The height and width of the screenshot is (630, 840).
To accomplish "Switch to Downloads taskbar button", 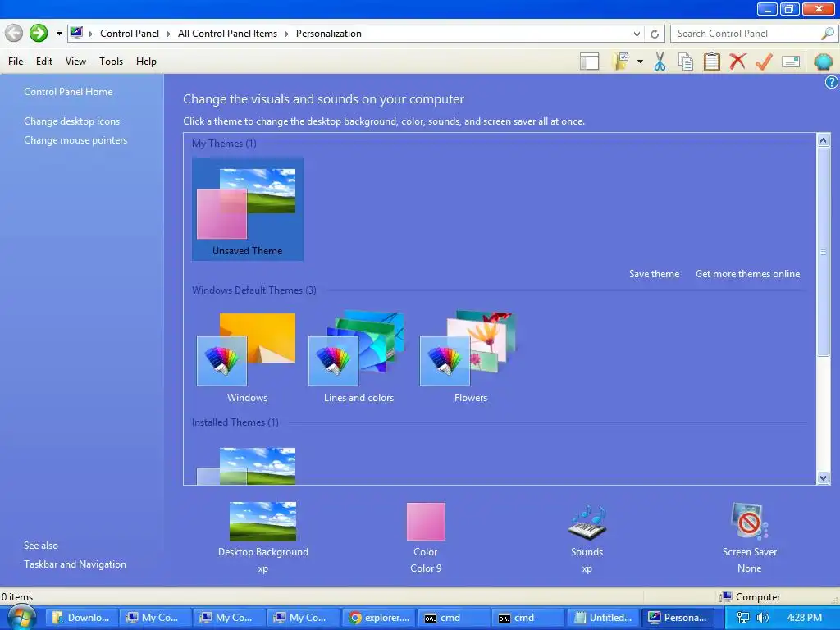I will point(81,618).
